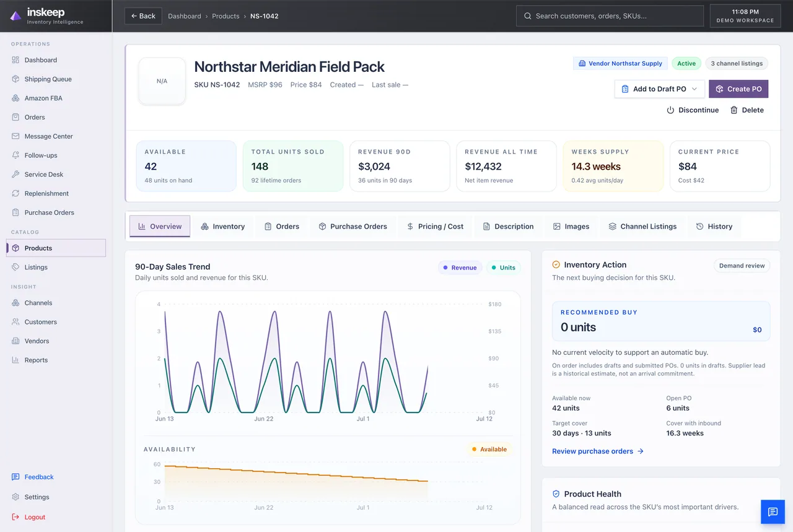
Task: Click the Demo Workspace switcher
Action: click(x=745, y=16)
